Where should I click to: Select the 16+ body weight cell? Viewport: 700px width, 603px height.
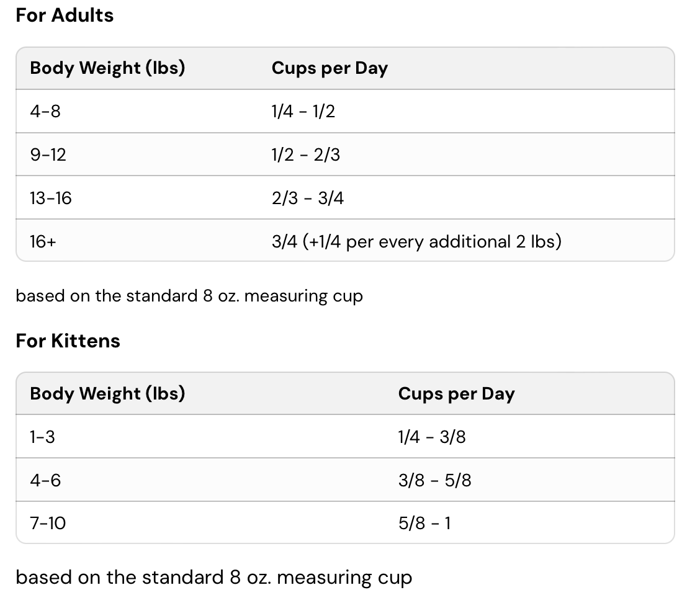click(x=43, y=241)
